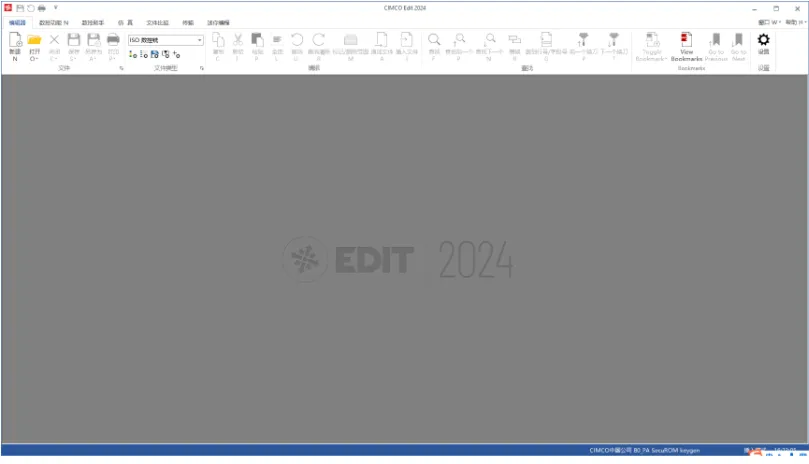Open the 窗口 W window menu
The width and height of the screenshot is (809, 464).
click(769, 22)
